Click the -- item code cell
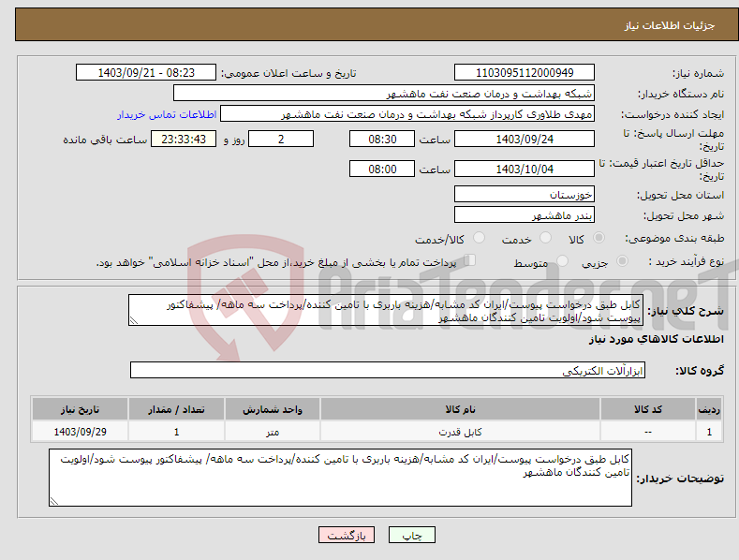The image size is (739, 560). [647, 432]
